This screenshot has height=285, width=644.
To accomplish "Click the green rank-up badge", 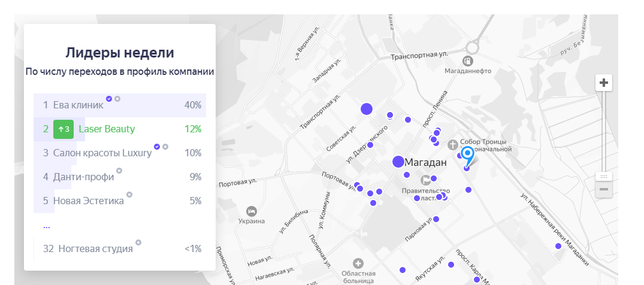I will coord(64,129).
